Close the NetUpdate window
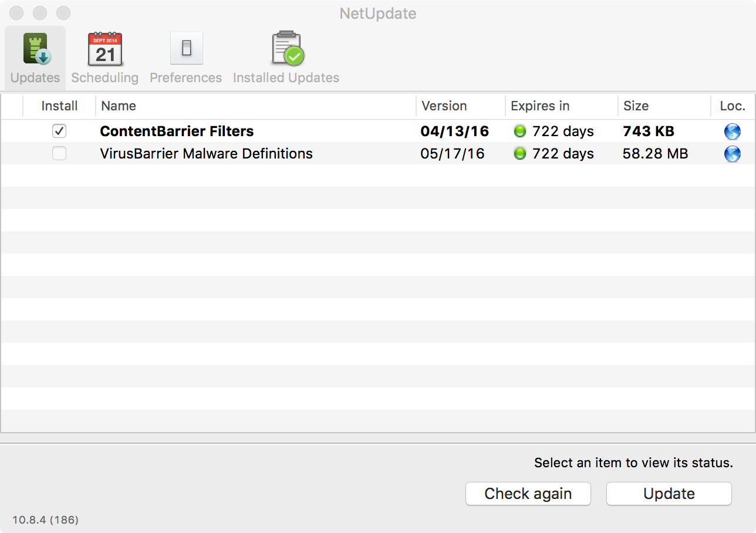This screenshot has height=533, width=756. [x=16, y=13]
